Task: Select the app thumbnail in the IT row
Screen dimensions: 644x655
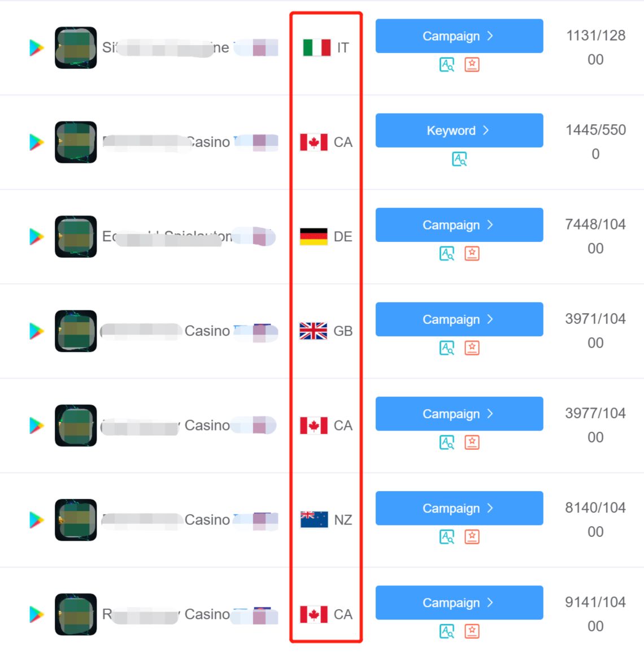Action: (76, 48)
